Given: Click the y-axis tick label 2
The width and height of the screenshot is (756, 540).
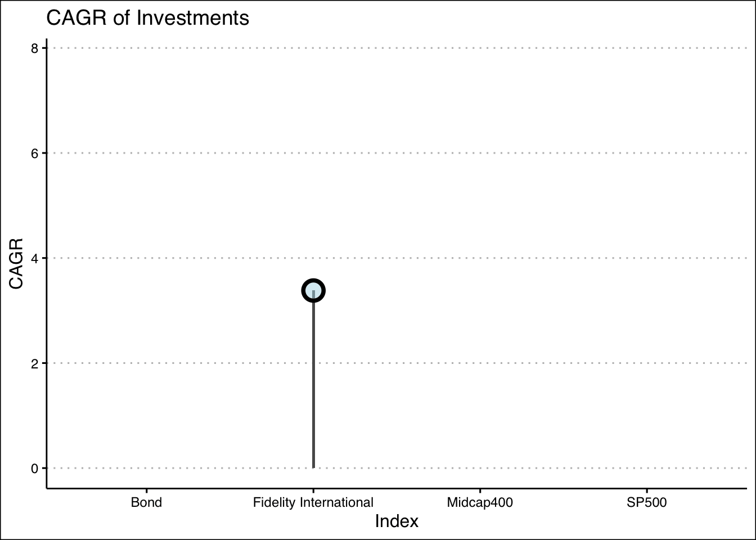Looking at the screenshot, I should pyautogui.click(x=35, y=363).
